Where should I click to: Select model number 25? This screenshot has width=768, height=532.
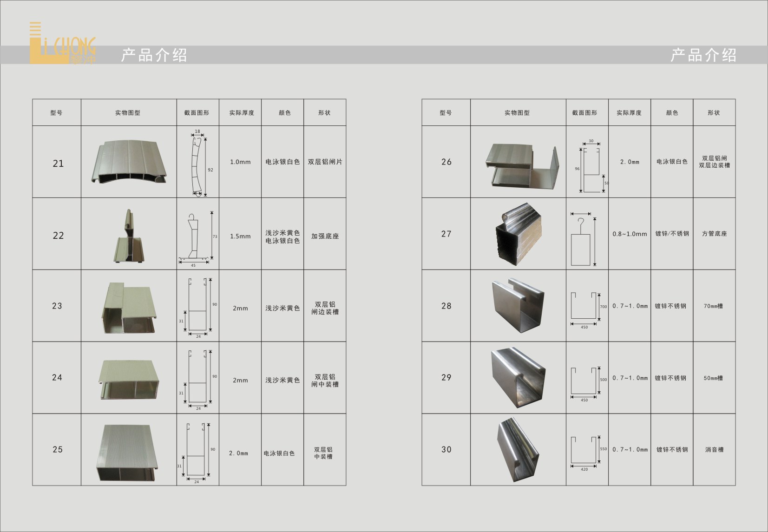[58, 449]
